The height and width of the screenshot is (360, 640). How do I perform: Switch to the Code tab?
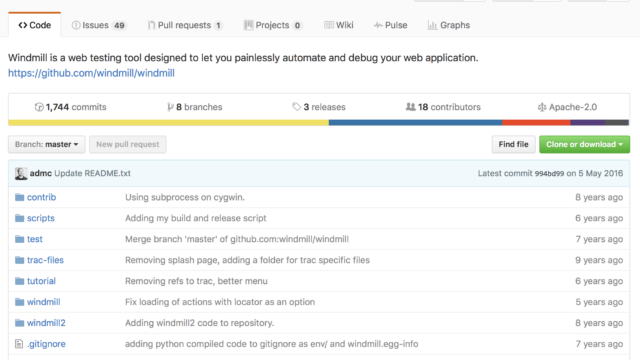pyautogui.click(x=35, y=25)
